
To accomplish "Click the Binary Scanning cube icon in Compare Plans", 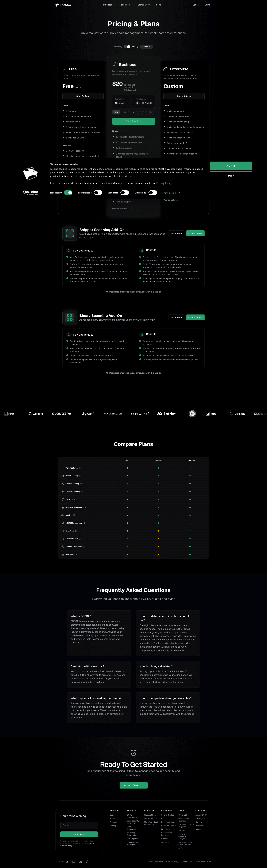I will tap(63, 484).
